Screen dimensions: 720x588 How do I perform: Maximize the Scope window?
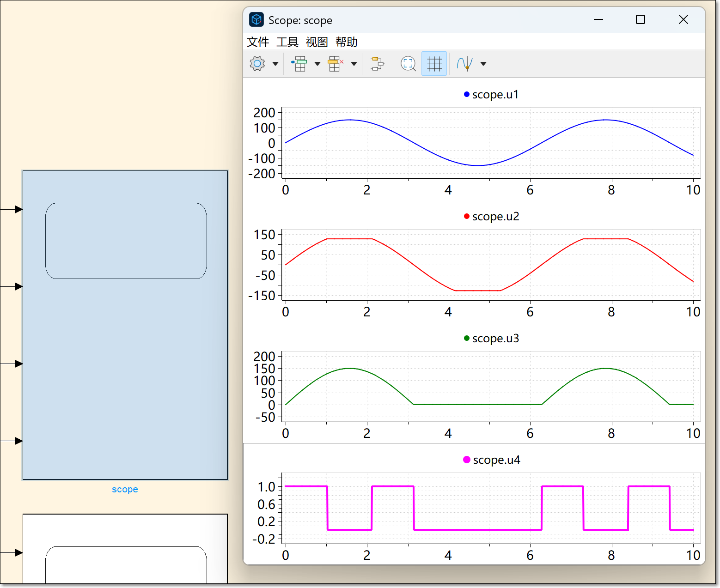coord(641,19)
